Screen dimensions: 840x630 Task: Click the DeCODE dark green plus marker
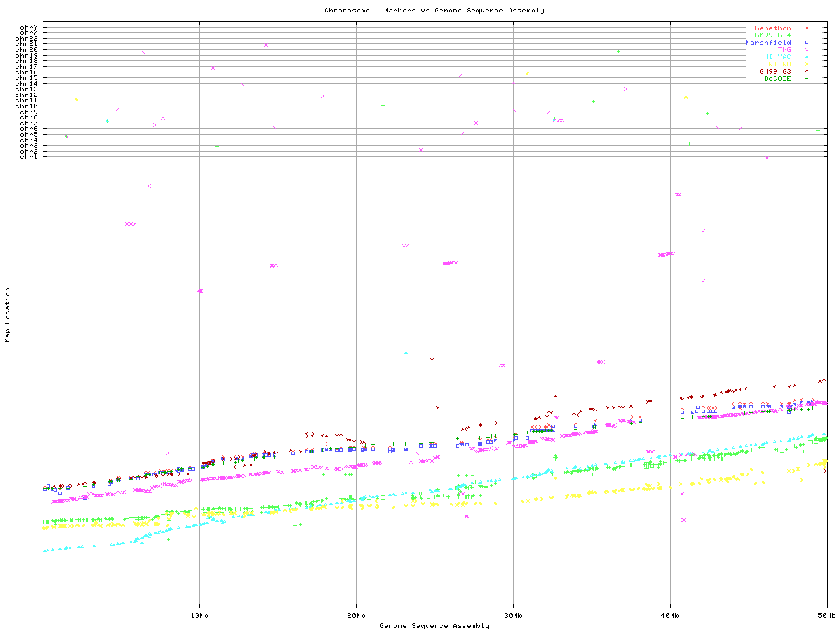807,79
